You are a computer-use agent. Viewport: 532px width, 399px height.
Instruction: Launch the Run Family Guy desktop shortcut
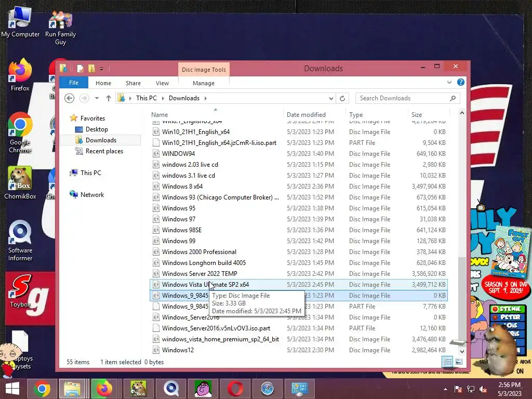(x=60, y=27)
